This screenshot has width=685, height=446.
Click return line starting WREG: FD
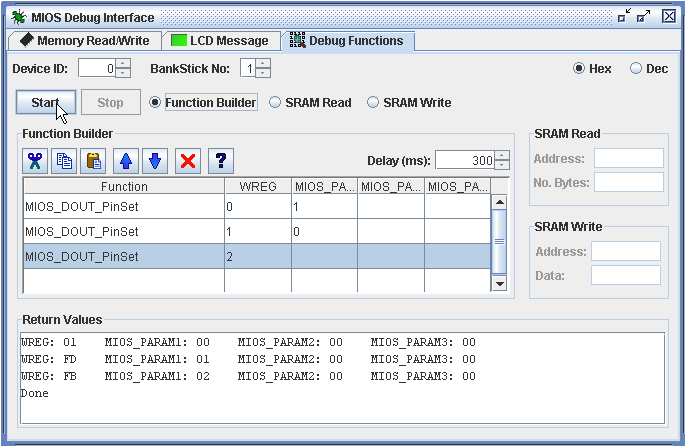tap(248, 359)
